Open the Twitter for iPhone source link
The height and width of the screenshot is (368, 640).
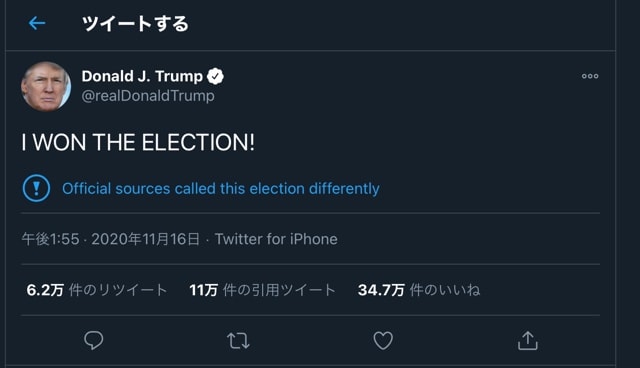click(x=276, y=239)
